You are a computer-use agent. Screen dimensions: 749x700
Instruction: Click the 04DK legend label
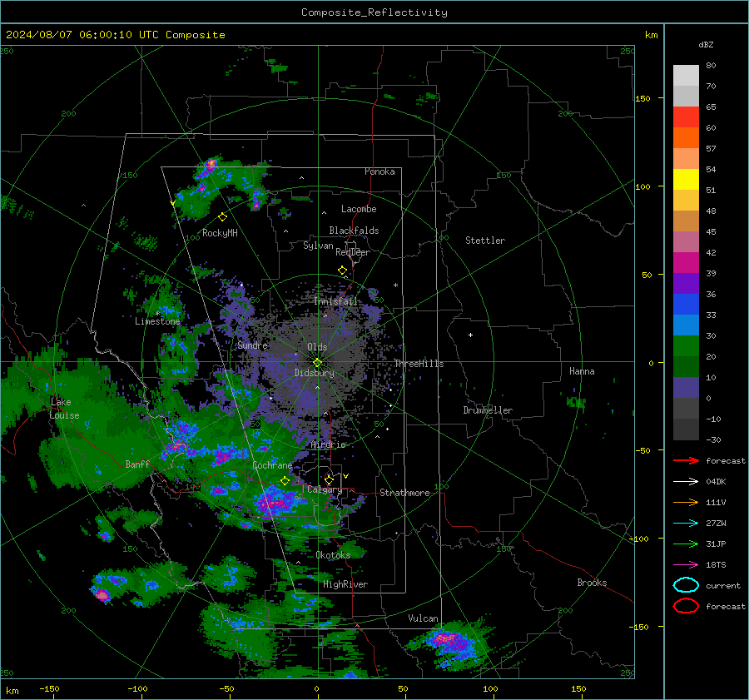(x=716, y=482)
